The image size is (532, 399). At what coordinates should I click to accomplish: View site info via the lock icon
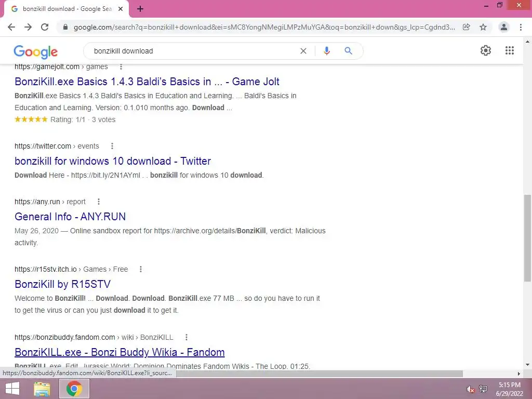(x=65, y=27)
